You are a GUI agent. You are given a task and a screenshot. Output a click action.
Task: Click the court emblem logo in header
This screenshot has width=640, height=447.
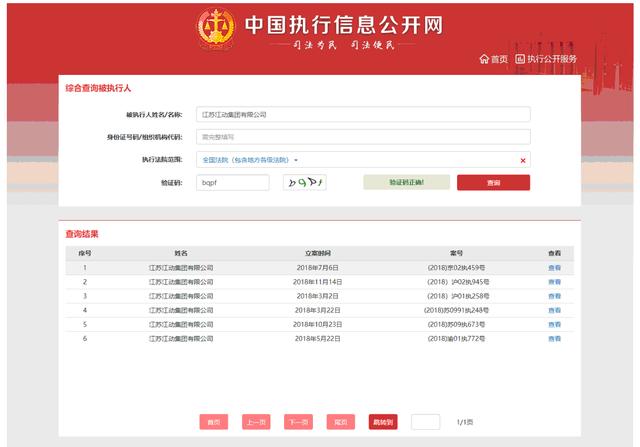pos(216,28)
